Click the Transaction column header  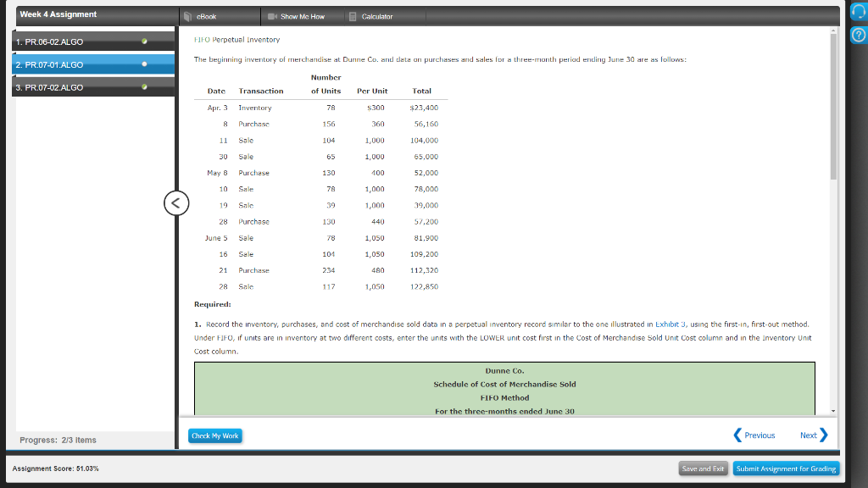261,91
